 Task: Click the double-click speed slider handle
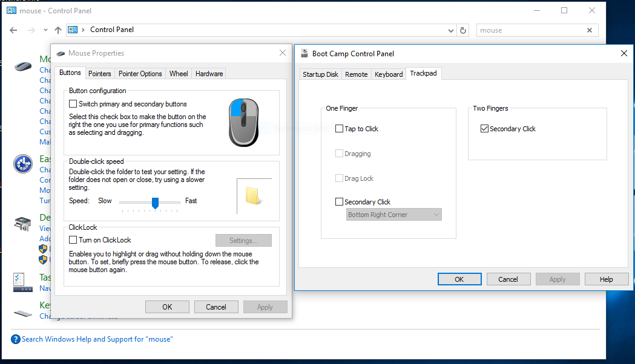point(155,203)
